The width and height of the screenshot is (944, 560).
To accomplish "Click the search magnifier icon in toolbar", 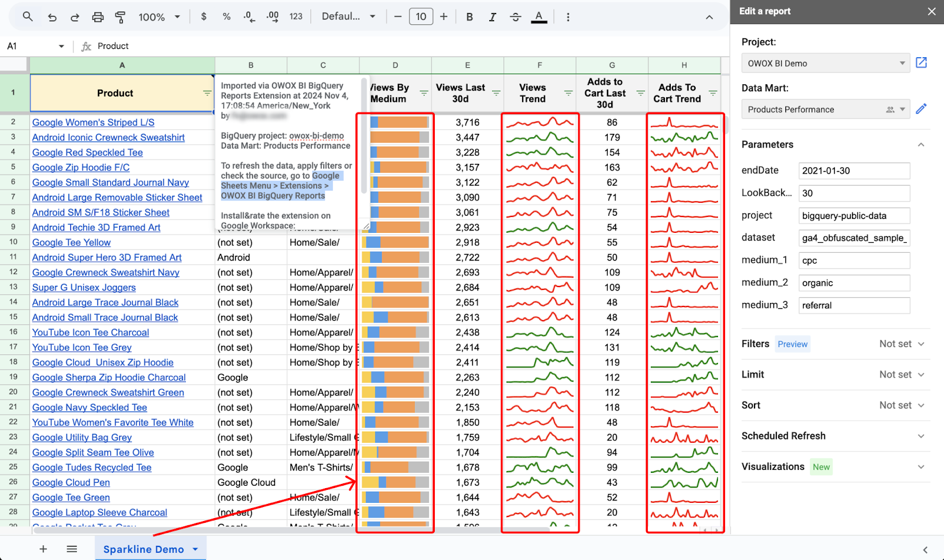I will pos(28,17).
